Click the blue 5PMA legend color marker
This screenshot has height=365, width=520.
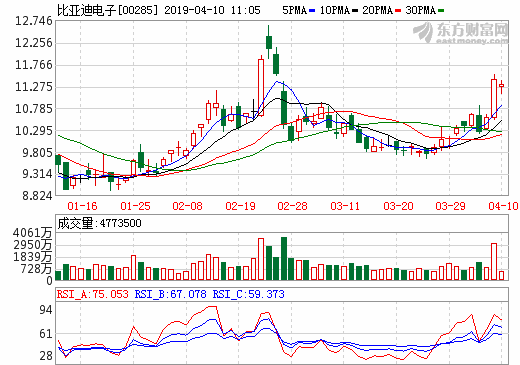312,11
